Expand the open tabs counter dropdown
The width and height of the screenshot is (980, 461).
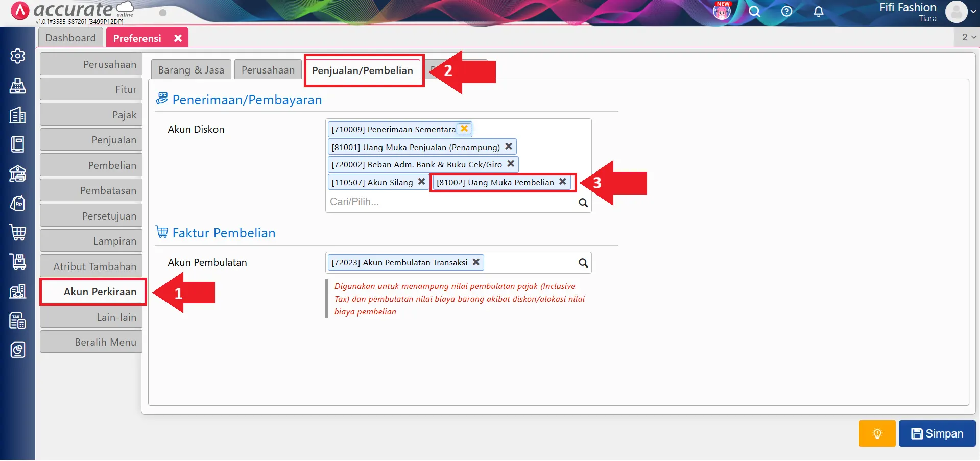pyautogui.click(x=968, y=37)
